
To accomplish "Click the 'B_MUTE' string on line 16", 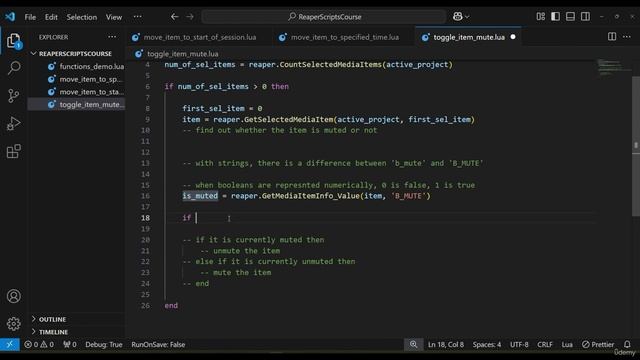I will [x=409, y=196].
